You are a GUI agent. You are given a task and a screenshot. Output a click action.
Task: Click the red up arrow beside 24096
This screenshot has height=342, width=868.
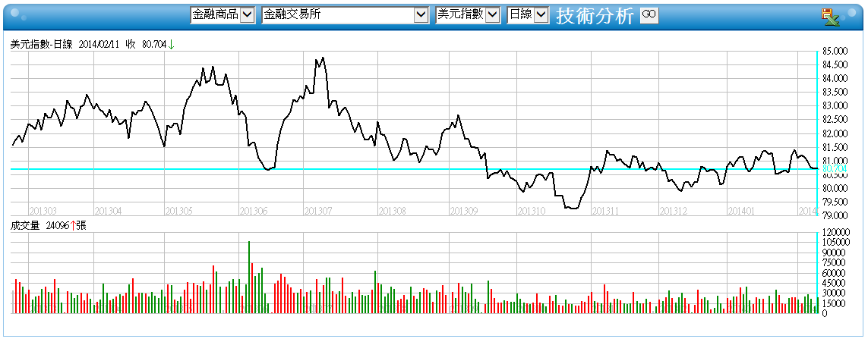coord(72,225)
